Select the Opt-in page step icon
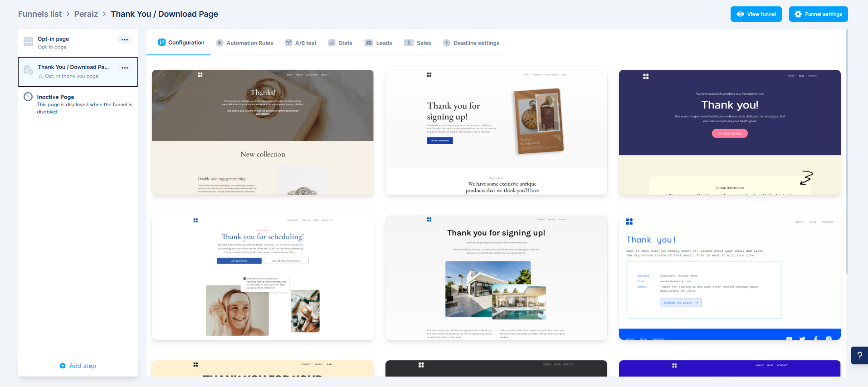This screenshot has width=868, height=387. pos(28,42)
